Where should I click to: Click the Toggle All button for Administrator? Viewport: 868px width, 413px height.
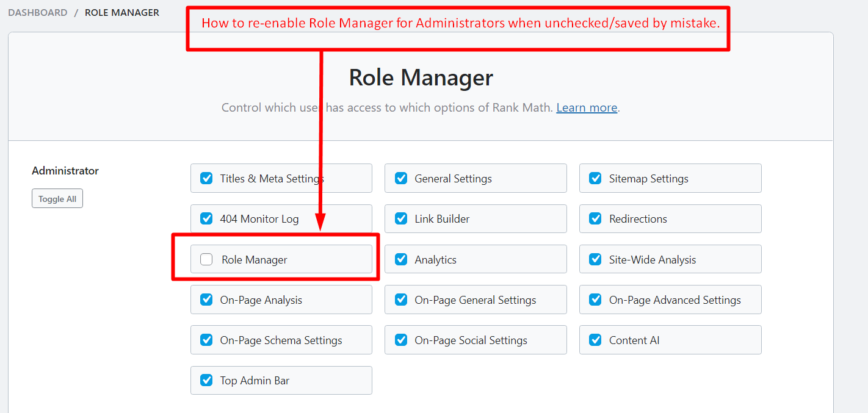point(57,199)
